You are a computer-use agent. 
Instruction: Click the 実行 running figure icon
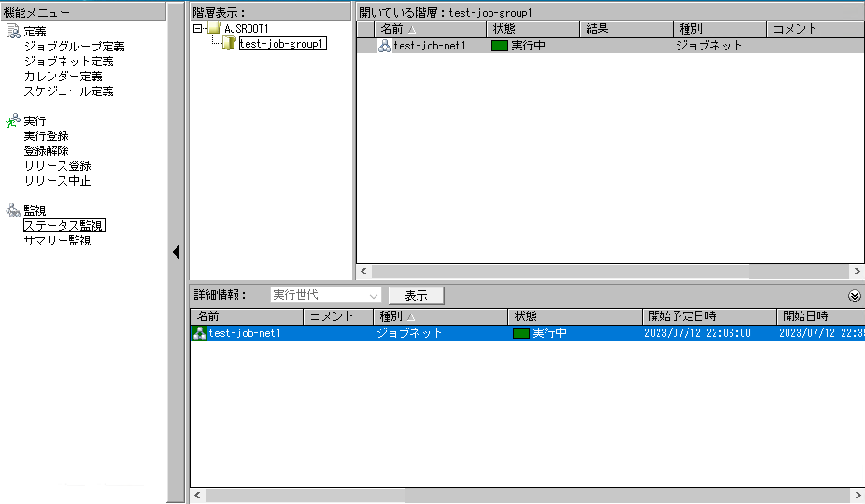point(13,120)
